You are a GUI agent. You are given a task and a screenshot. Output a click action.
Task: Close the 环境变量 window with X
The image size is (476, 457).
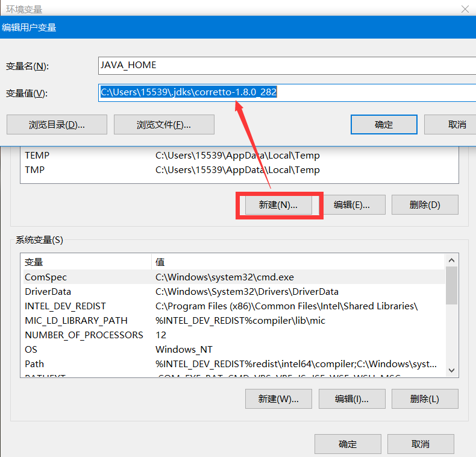pyautogui.click(x=465, y=9)
